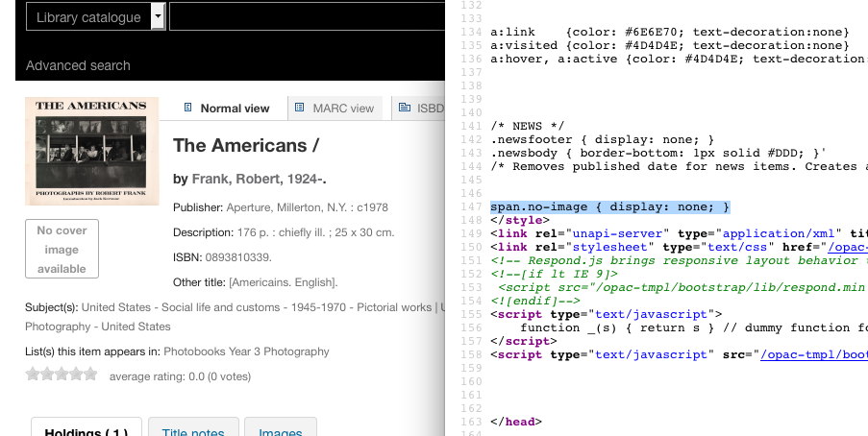This screenshot has height=436, width=868.
Task: Click The Americans book cover thumbnail
Action: [91, 152]
